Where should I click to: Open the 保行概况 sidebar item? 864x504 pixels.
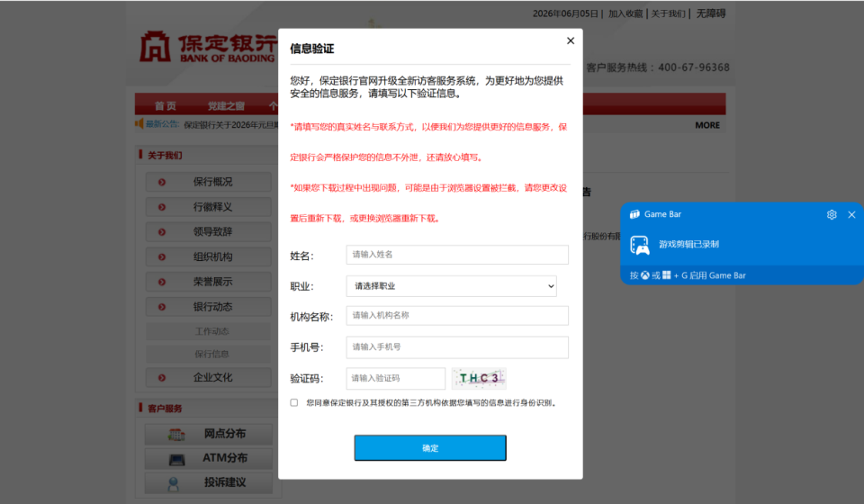208,182
